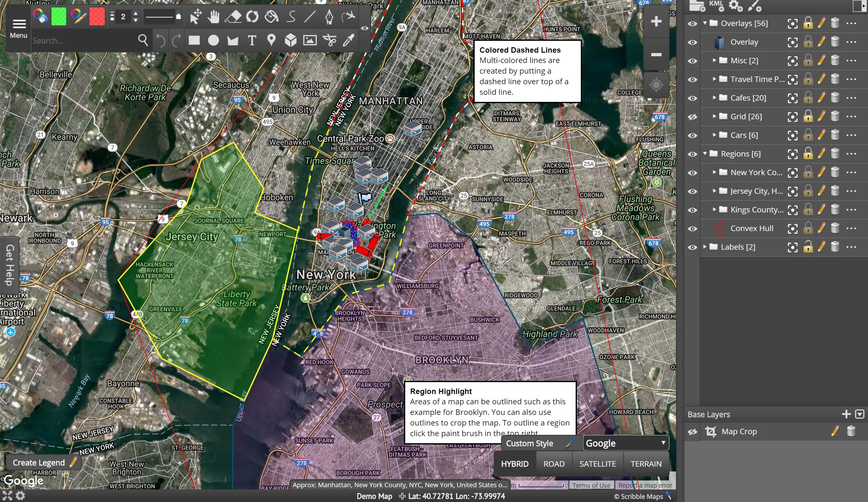Screen dimensions: 868x502
Task: Toggle toolbar visibility eye icon
Action: point(365,28)
